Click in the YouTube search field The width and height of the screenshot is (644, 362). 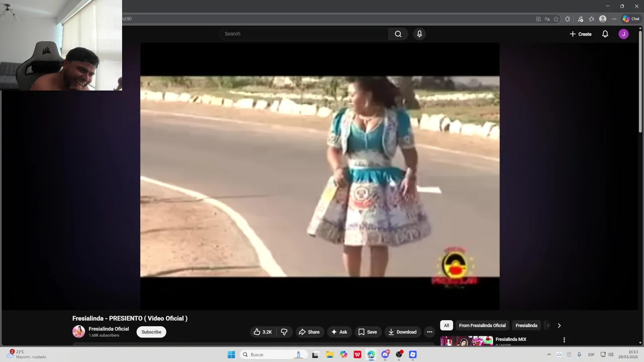303,34
